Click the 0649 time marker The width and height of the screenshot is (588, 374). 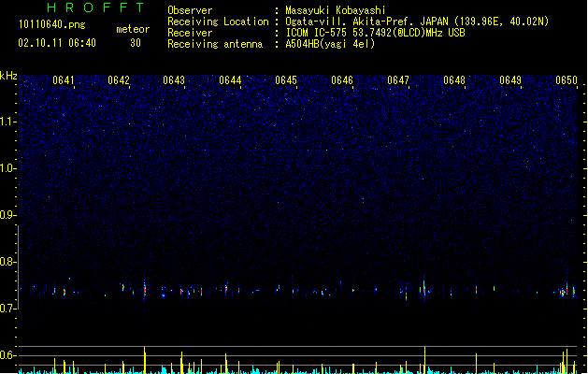[x=510, y=80]
